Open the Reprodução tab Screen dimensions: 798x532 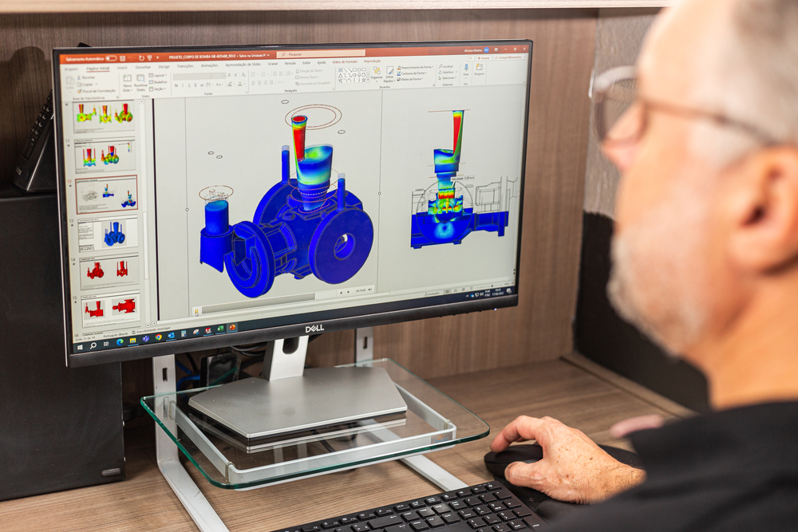(372, 61)
